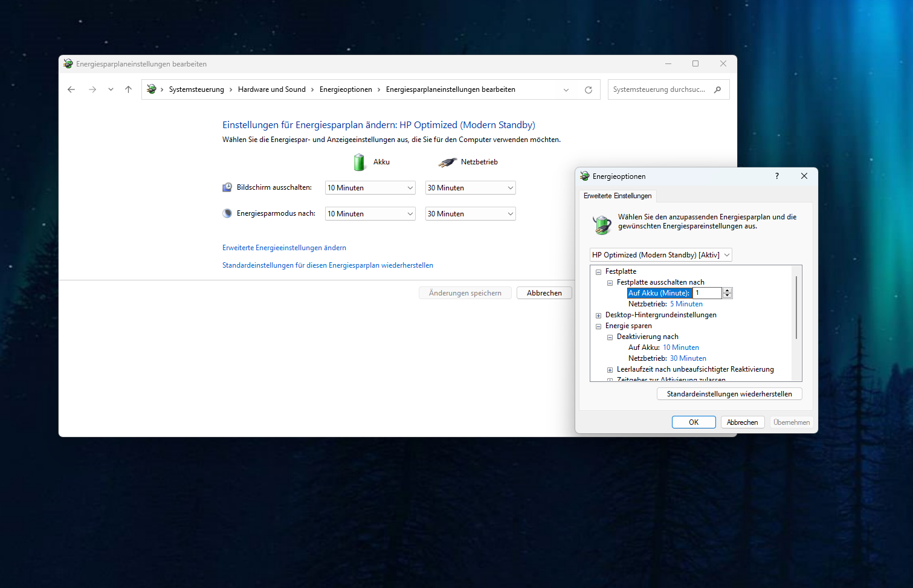Open Energiesparmodus nach Netzbetrieb dropdown
This screenshot has width=913, height=588.
(471, 214)
